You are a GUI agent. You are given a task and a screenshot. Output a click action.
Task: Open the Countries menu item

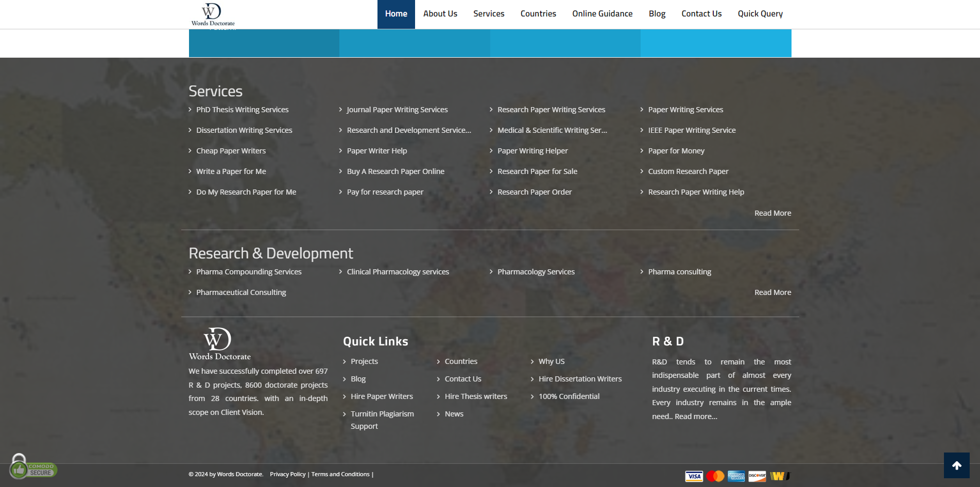(538, 14)
